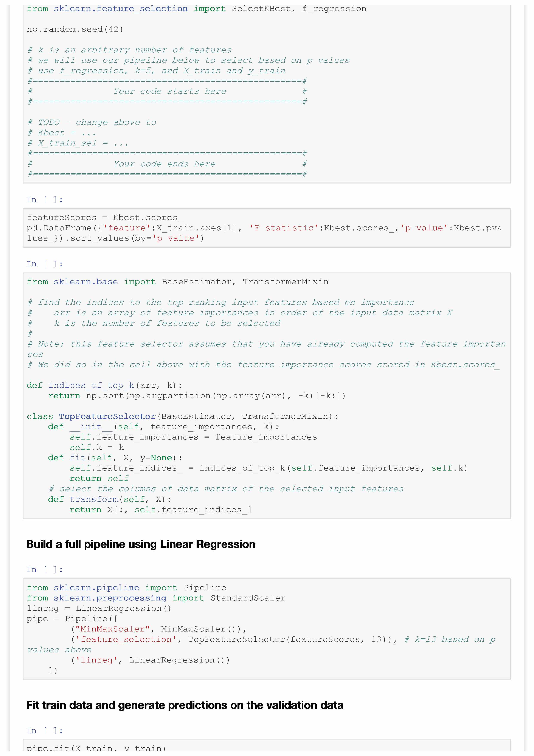Place cursor on the np.random.seed(42) line
This screenshot has width=534, height=756.
[x=75, y=29]
